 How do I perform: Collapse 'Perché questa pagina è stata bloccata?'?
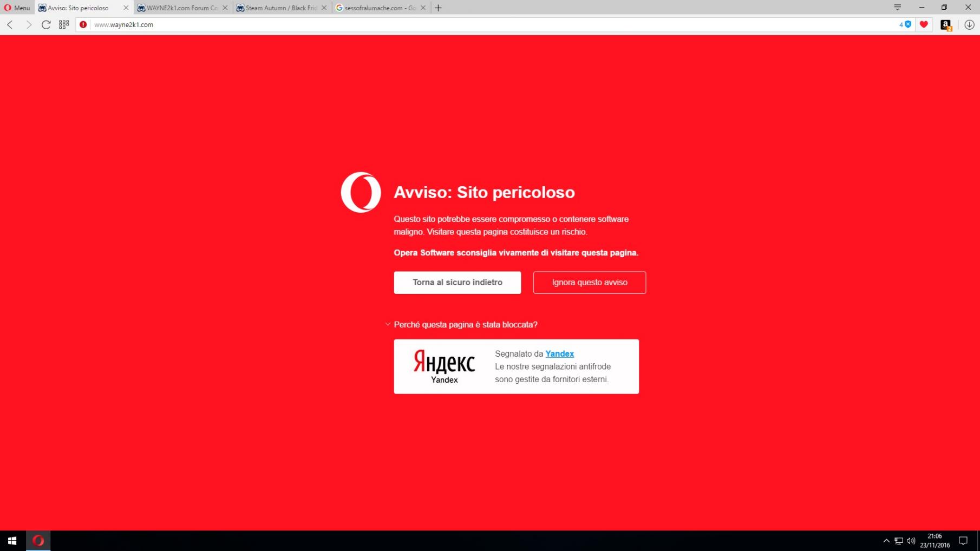[388, 325]
